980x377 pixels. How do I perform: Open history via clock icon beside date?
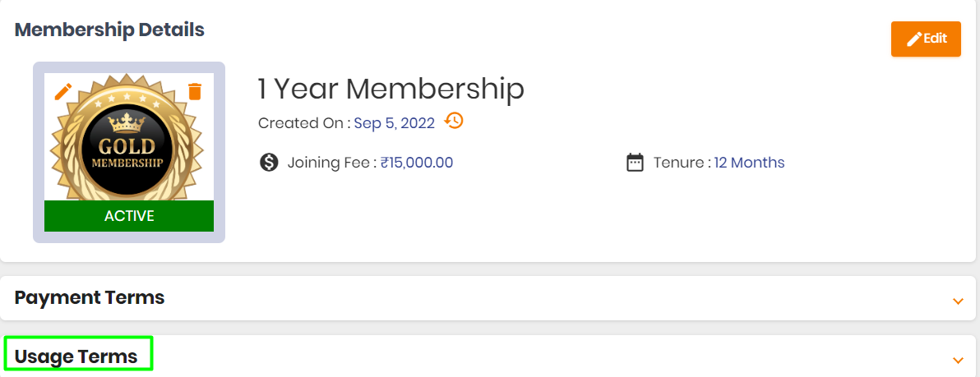(454, 121)
